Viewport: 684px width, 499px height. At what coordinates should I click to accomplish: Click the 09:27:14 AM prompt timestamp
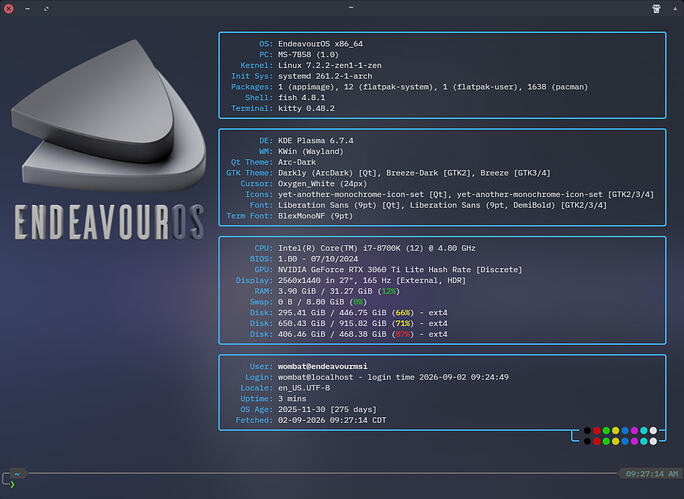pos(652,474)
